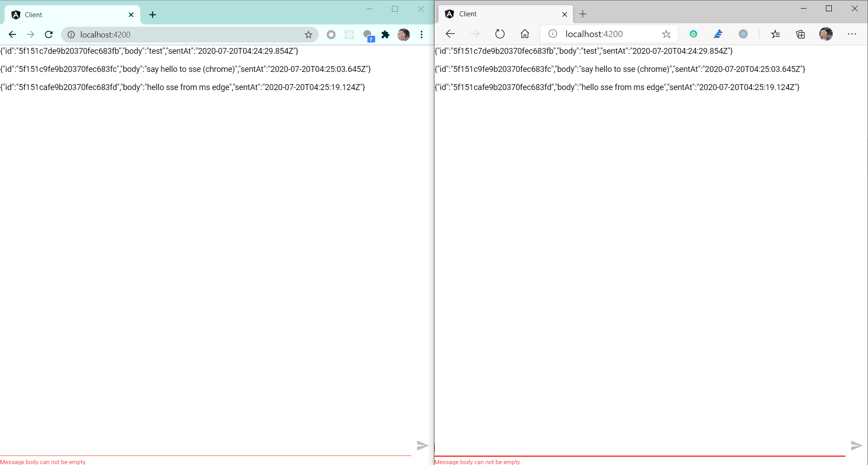Image resolution: width=868 pixels, height=465 pixels.
Task: Click the "test" message line in Chrome
Action: point(149,51)
